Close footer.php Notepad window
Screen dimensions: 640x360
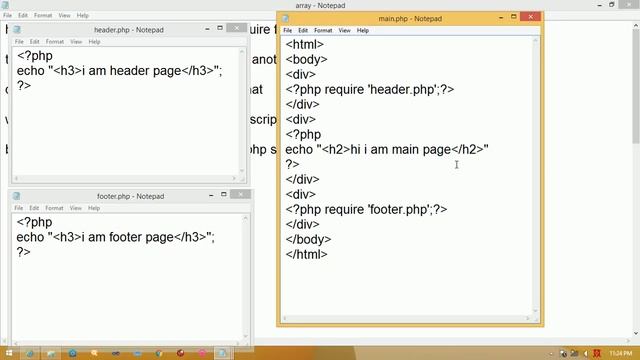(x=240, y=195)
